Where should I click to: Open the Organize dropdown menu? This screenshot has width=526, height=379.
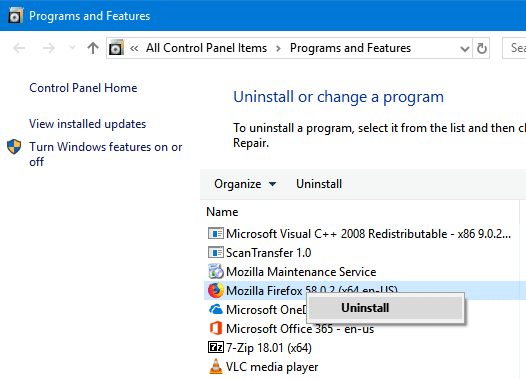[245, 184]
